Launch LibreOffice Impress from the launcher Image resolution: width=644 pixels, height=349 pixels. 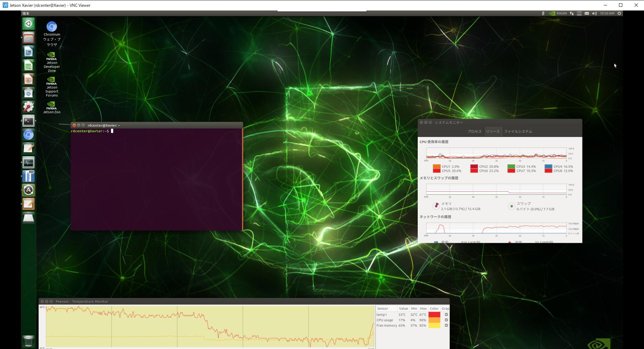pyautogui.click(x=28, y=79)
